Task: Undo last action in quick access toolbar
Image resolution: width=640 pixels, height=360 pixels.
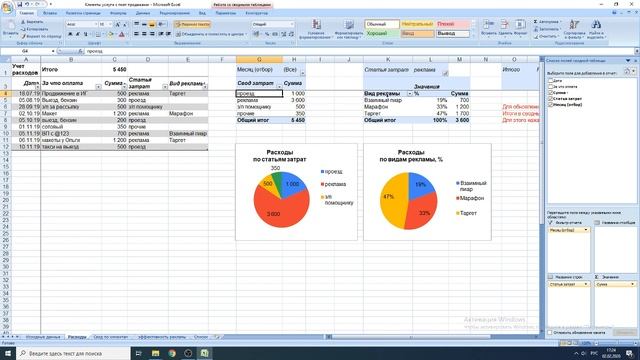Action: pos(27,4)
